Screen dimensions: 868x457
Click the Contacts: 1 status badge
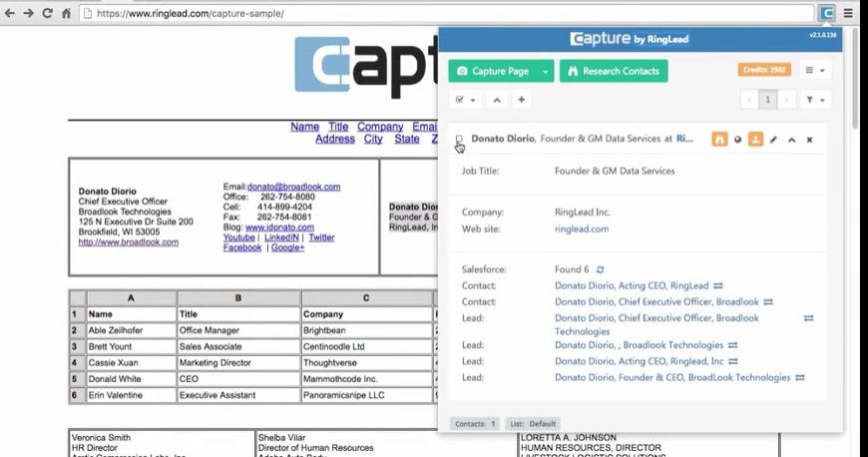(475, 424)
